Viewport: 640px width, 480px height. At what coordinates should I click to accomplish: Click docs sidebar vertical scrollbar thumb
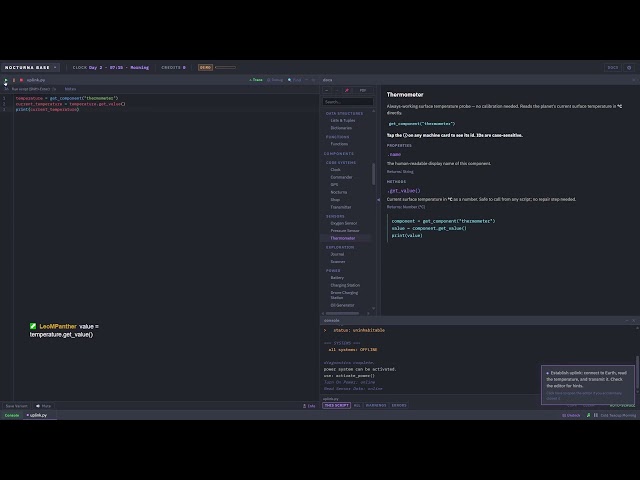[x=373, y=174]
